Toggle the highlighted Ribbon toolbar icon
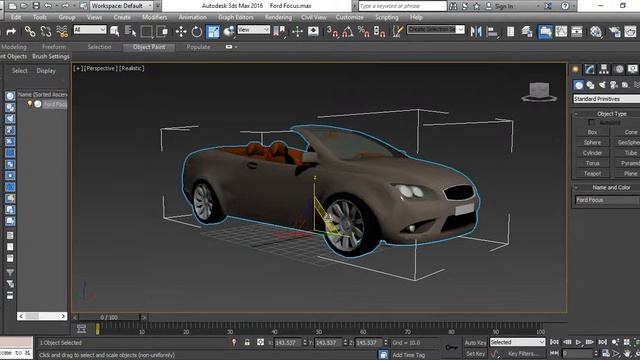Screen dimensions: 640x360 [545, 31]
